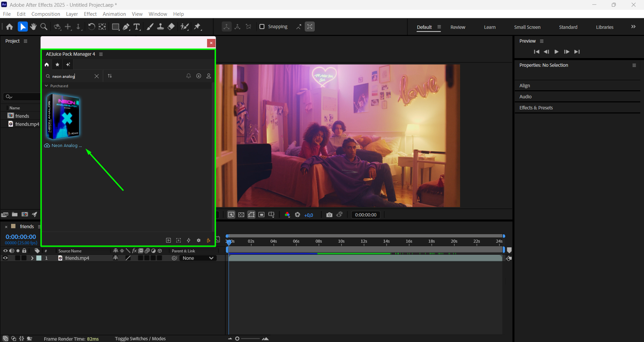Hide the friends.mp4 layer video
Screen dimensions: 644x342
[5, 258]
